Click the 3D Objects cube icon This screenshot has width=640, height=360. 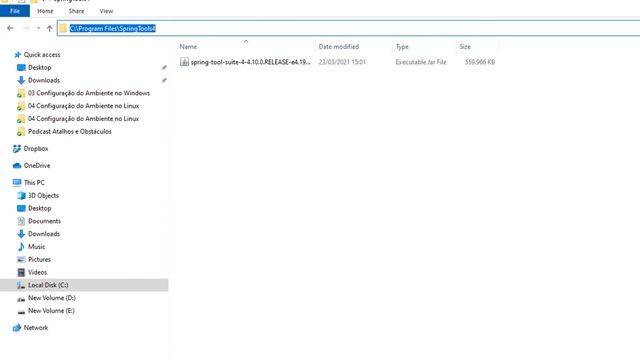[x=21, y=196]
